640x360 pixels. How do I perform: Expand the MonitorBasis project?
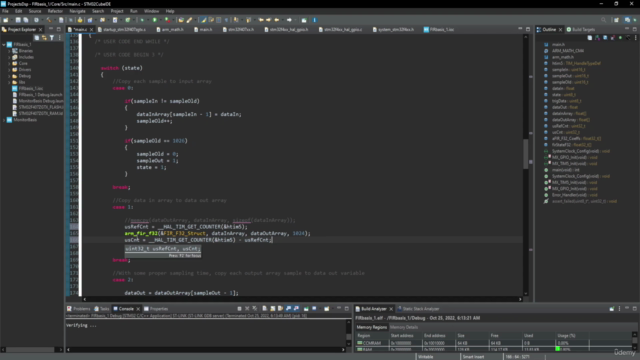pyautogui.click(x=4, y=120)
